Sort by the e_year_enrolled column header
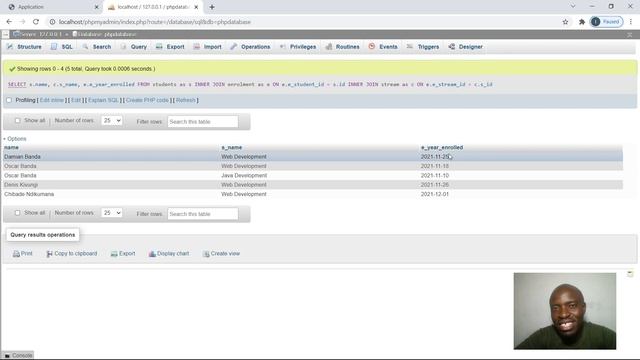640x360 pixels. coord(442,147)
